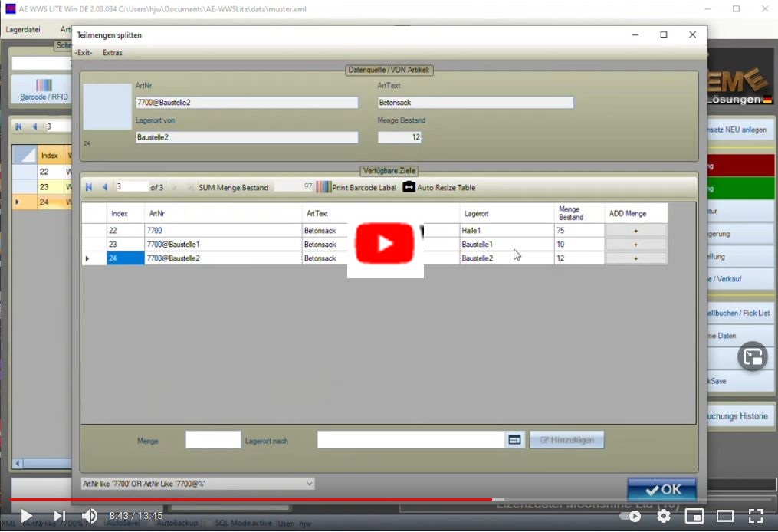Image resolution: width=778 pixels, height=532 pixels.
Task: Expand the ArtNr like filter dropdown
Action: click(x=309, y=484)
